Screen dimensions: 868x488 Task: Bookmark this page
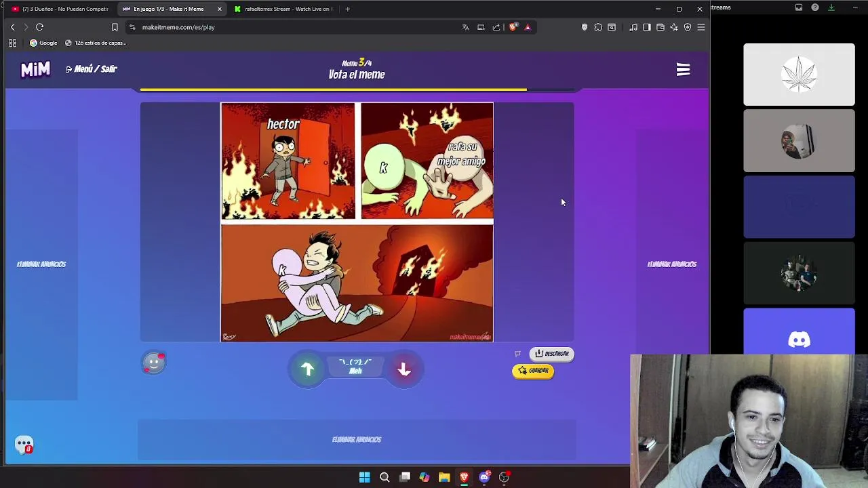115,27
